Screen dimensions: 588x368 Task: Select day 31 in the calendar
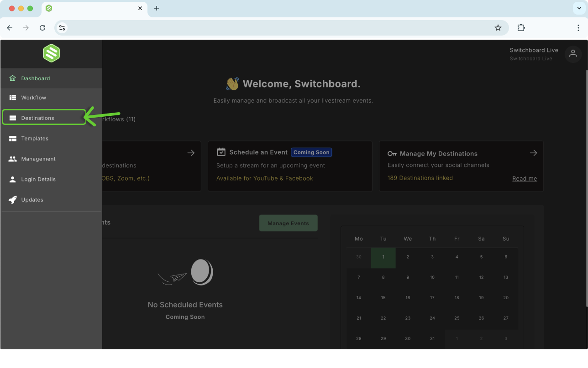tap(432, 338)
